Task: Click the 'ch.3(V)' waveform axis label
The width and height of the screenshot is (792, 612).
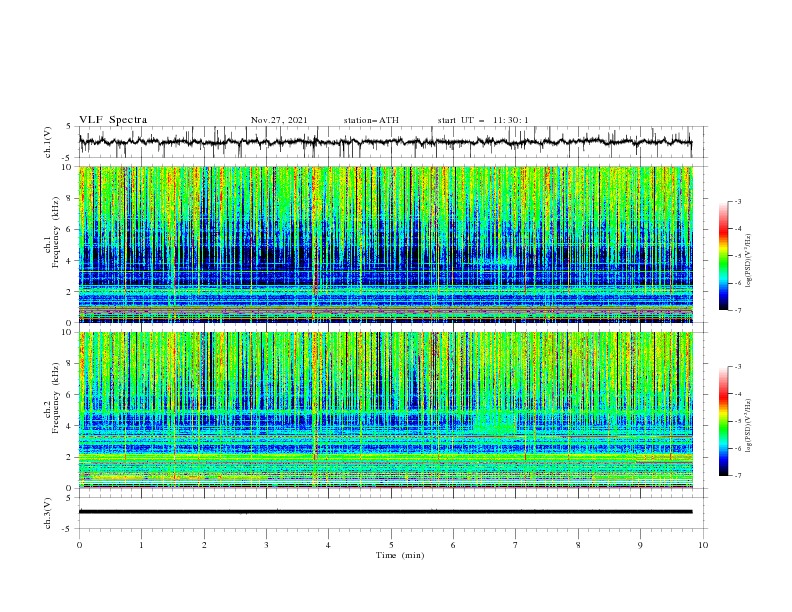Action: click(48, 513)
